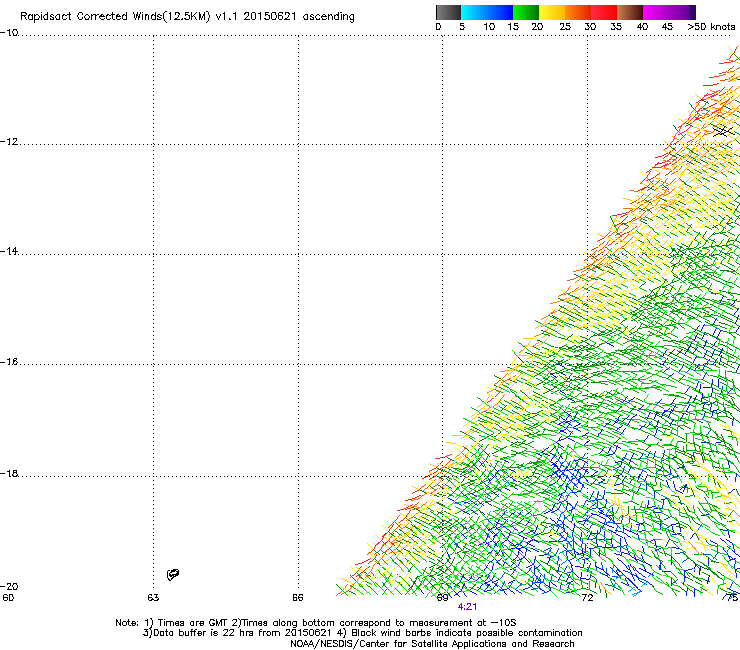Pick the cyan-to-blue 5–15 knots legend segment
The image size is (740, 650).
487,12
